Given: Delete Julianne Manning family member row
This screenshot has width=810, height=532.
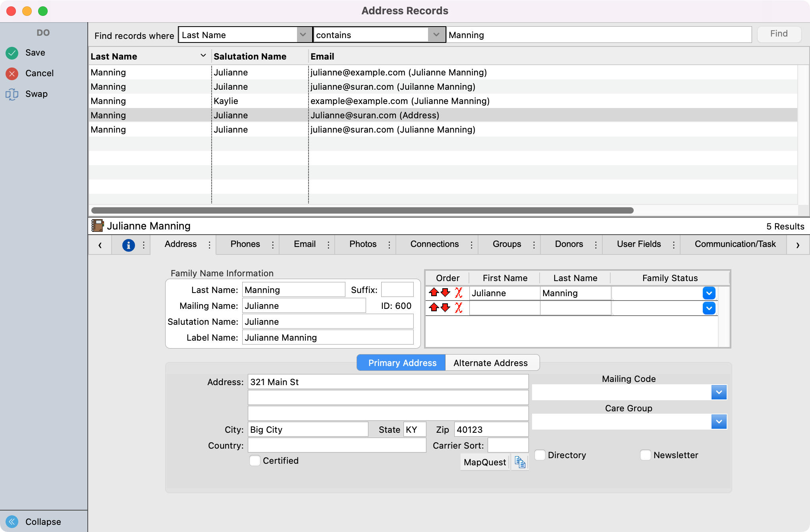Looking at the screenshot, I should [x=459, y=293].
